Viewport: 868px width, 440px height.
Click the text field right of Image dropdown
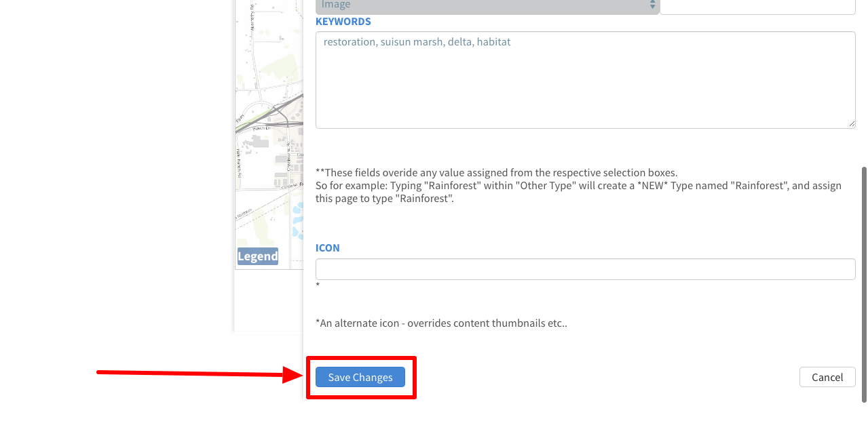point(757,6)
